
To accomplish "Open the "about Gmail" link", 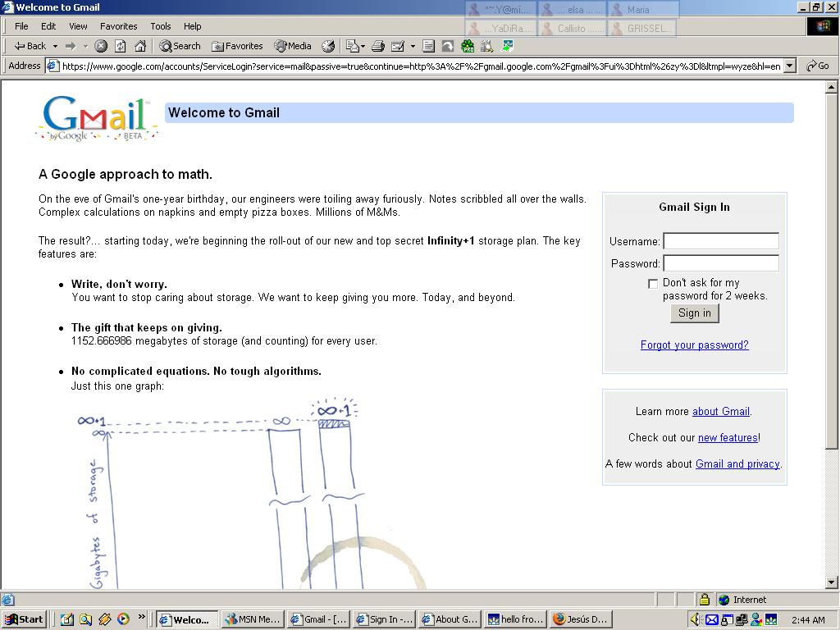I will 720,412.
